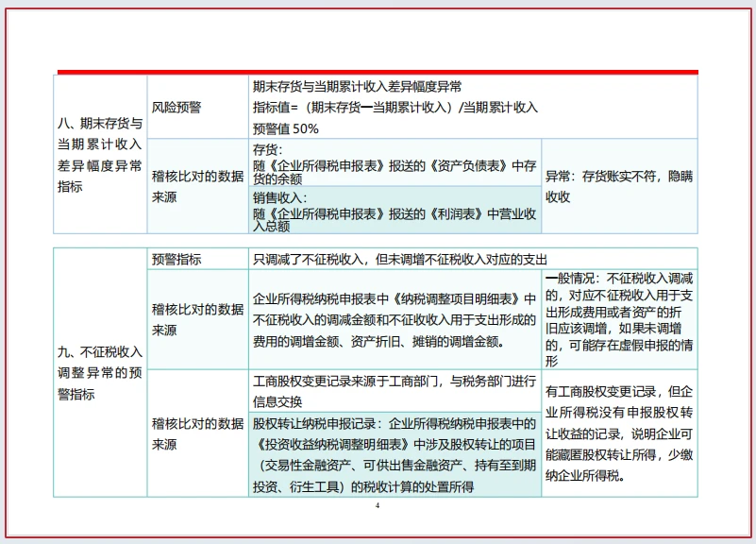
Task: Click the cell beginning '企业所得税纳税申报表中《纳税调整项目明细表》'
Action: [x=395, y=320]
